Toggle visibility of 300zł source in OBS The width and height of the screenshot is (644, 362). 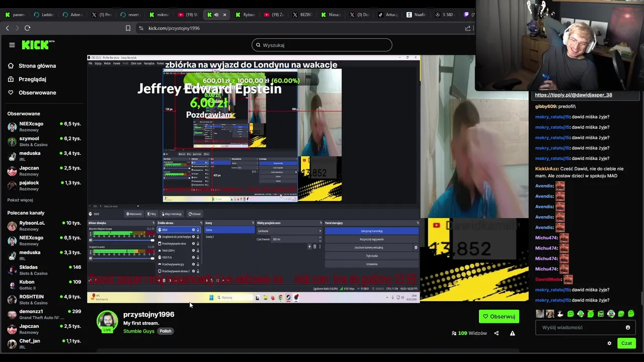click(193, 230)
